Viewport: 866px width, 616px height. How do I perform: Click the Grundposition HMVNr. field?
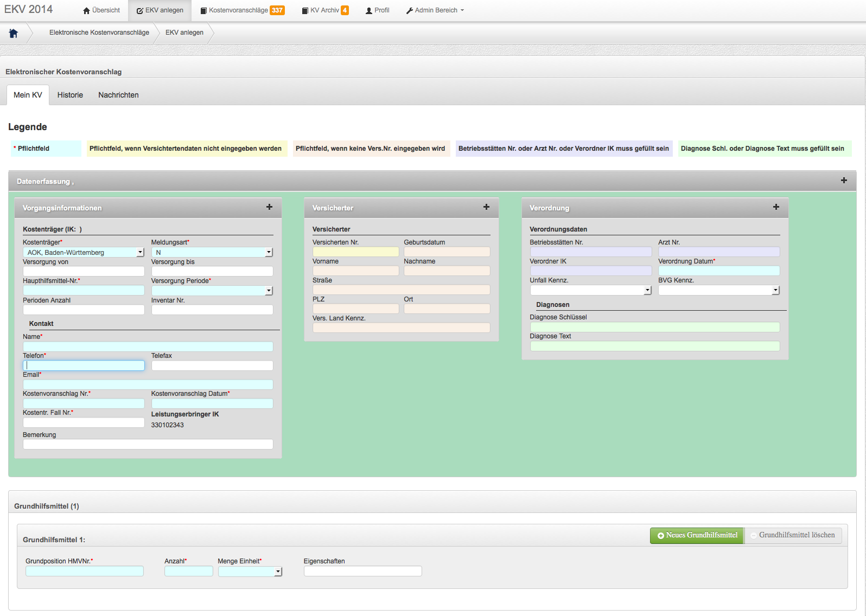click(84, 571)
